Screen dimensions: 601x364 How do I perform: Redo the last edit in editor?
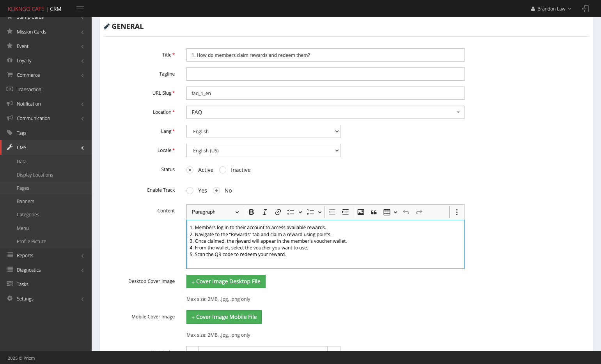[x=419, y=212]
